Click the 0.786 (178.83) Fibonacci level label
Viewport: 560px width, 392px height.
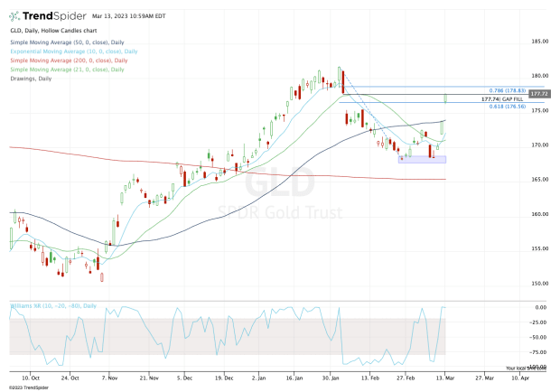507,90
